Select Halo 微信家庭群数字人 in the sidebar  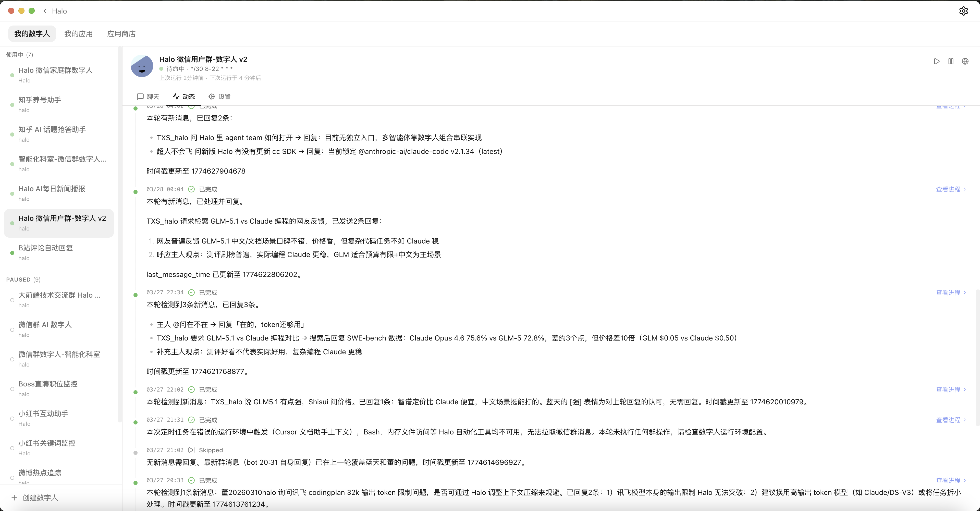click(x=59, y=75)
